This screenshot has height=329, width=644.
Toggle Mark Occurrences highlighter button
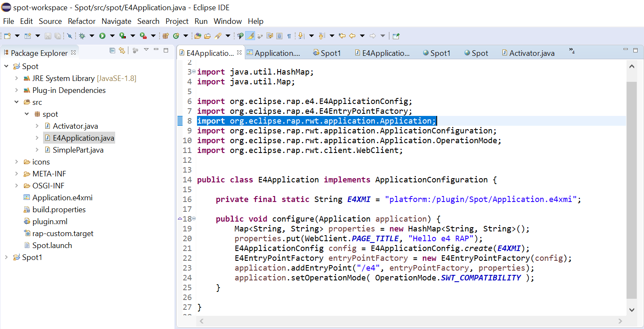click(251, 36)
